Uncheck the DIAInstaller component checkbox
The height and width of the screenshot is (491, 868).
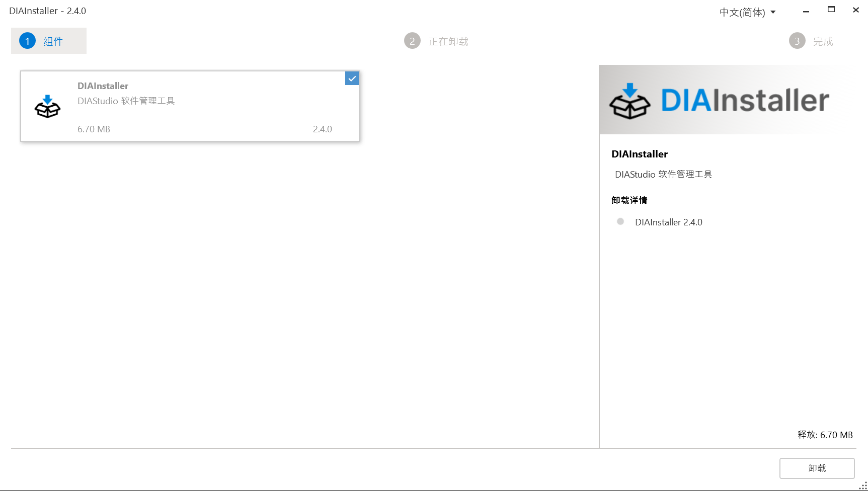point(352,78)
